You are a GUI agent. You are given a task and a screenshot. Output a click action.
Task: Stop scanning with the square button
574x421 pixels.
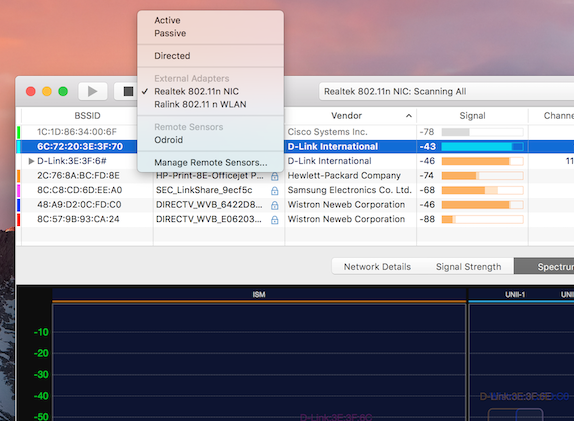pyautogui.click(x=128, y=91)
